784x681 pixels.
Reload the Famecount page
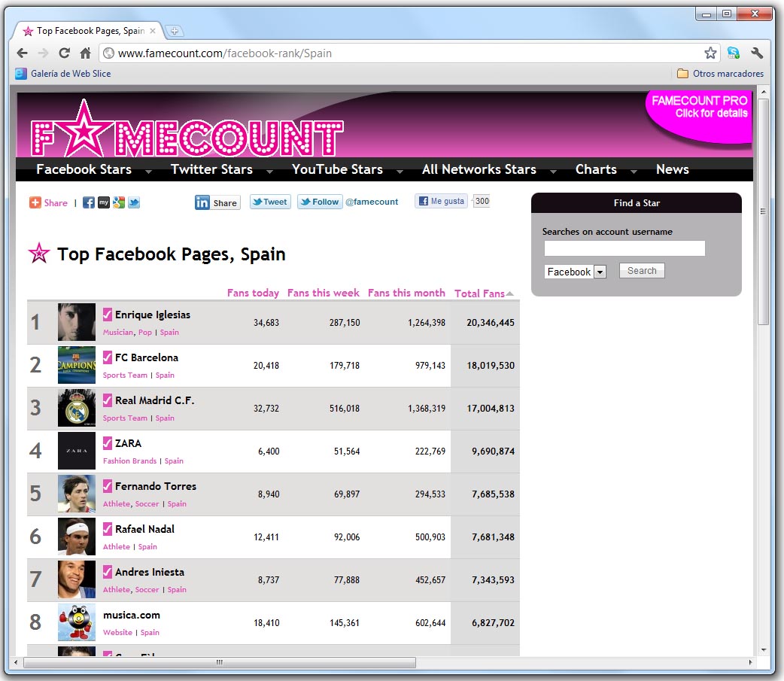pos(64,53)
